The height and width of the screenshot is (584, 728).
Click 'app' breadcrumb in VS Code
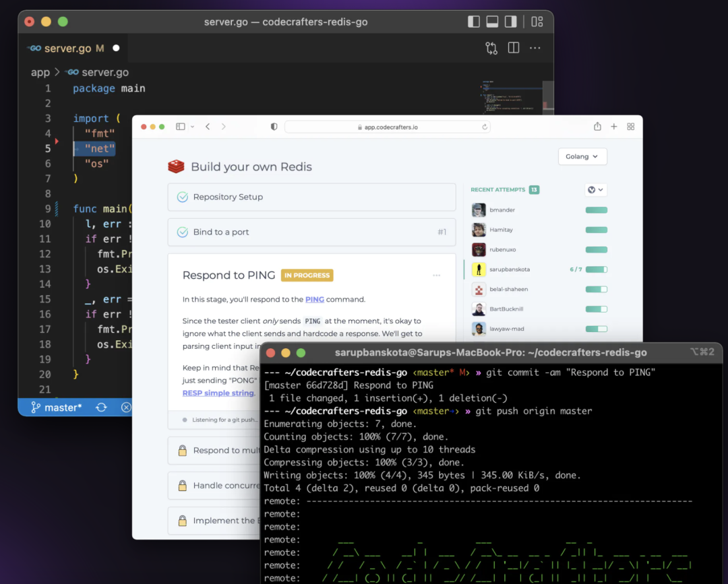coord(40,72)
